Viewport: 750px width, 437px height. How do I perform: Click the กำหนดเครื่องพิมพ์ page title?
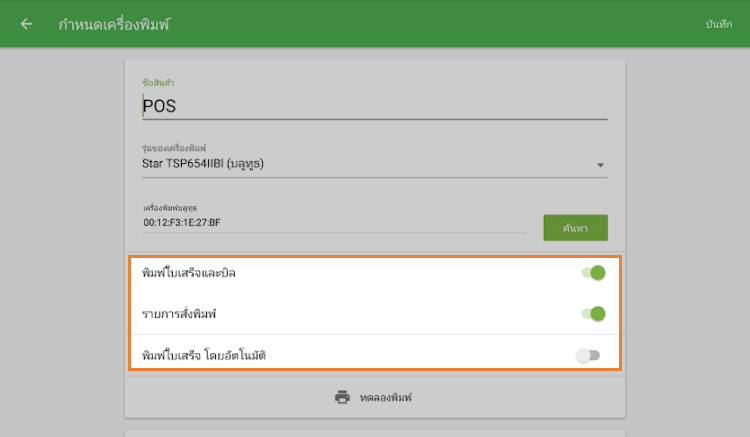(114, 24)
